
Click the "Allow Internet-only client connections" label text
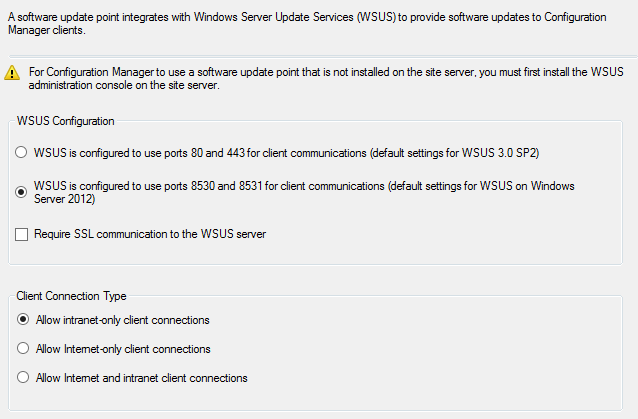coord(122,349)
